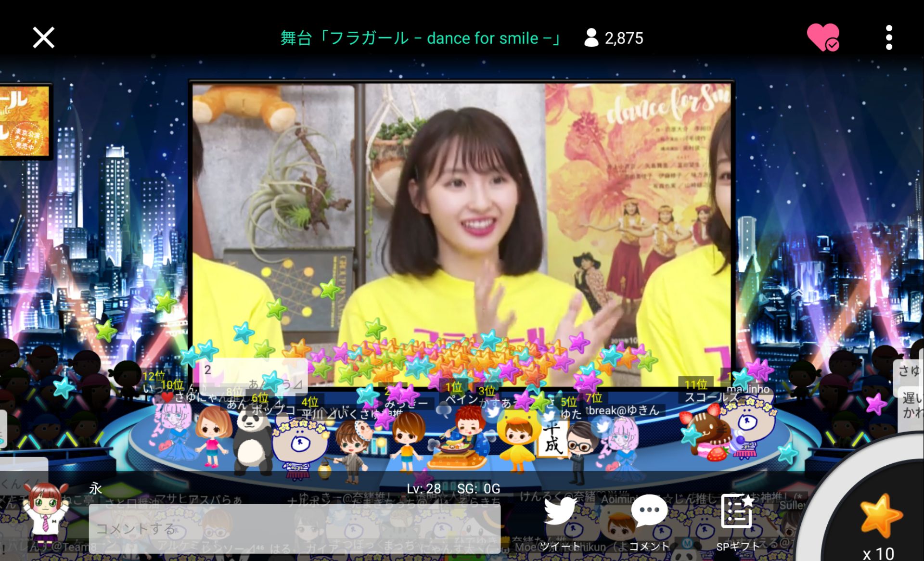Tap the viewer count person icon

[590, 38]
